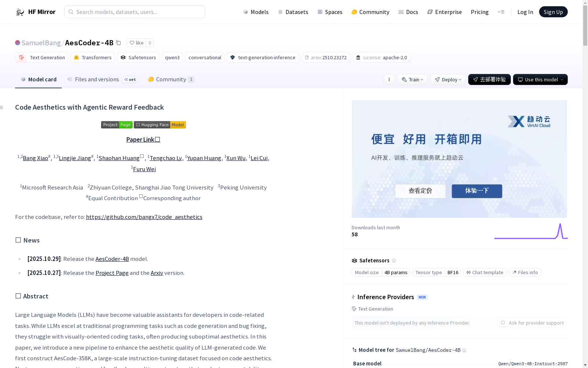The image size is (588, 368).
Task: Click the qwen3 tag
Action: 172,57
